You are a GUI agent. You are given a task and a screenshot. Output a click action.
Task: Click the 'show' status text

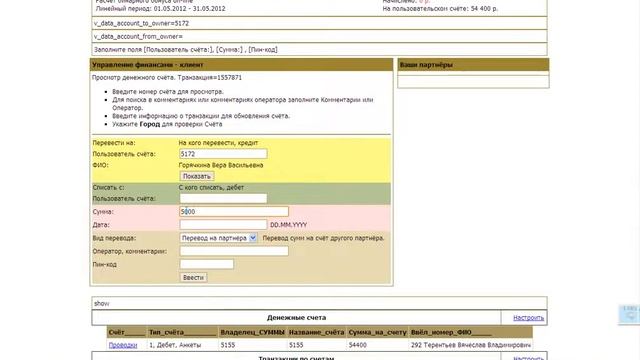click(x=102, y=304)
